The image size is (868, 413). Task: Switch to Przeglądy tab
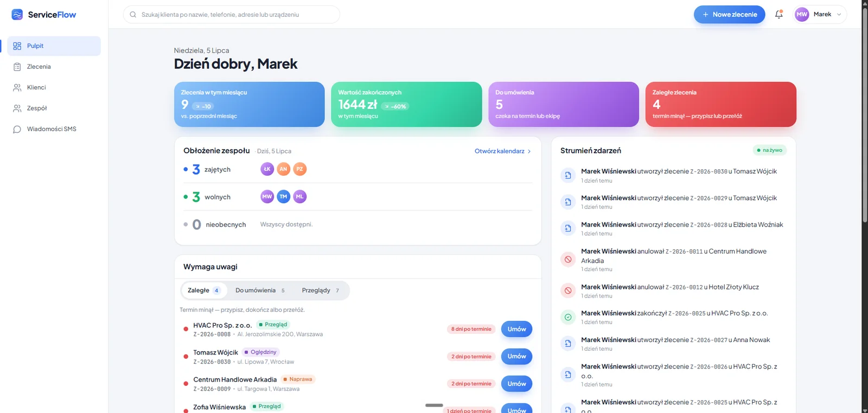321,291
